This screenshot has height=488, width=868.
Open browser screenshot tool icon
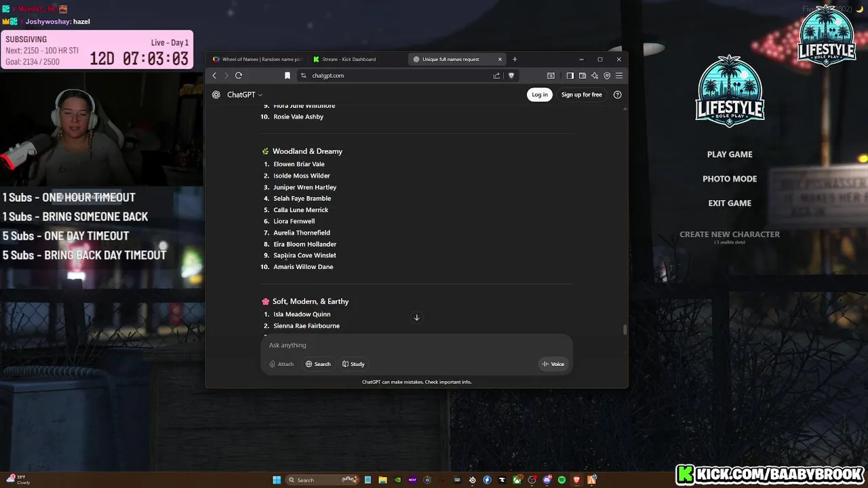[551, 75]
